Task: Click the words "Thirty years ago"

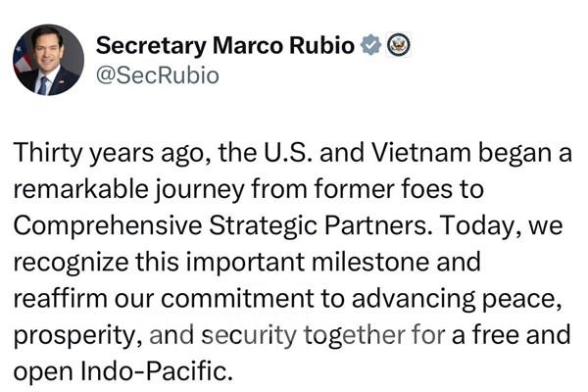Action: 92,153
